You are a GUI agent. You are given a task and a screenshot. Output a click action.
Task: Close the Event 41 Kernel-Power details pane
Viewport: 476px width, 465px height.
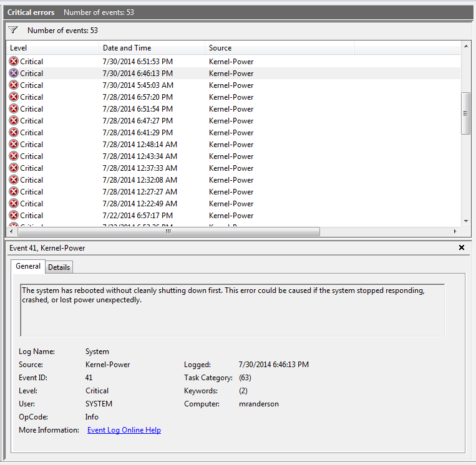point(462,247)
